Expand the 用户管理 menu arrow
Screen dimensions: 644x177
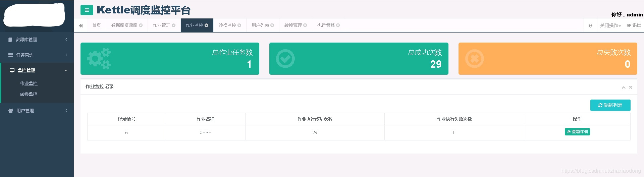point(66,111)
